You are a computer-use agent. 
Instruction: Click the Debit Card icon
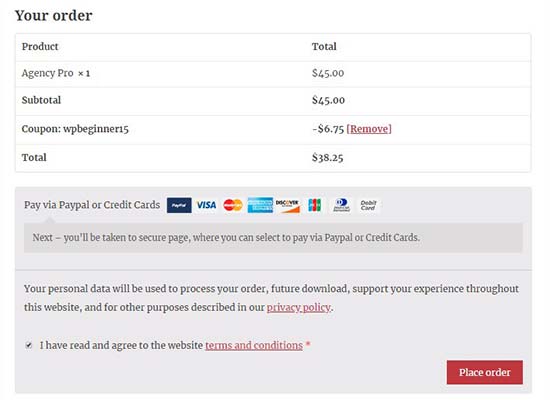[368, 205]
